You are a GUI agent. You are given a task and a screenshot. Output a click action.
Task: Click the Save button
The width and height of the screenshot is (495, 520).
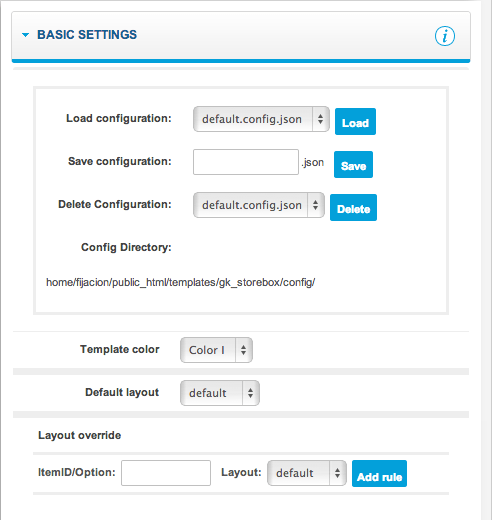[353, 165]
